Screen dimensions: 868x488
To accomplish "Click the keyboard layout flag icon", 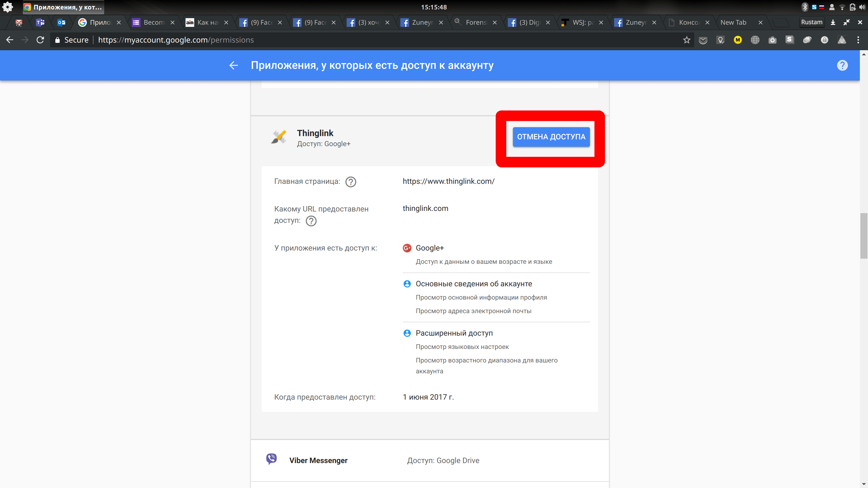I will point(822,7).
